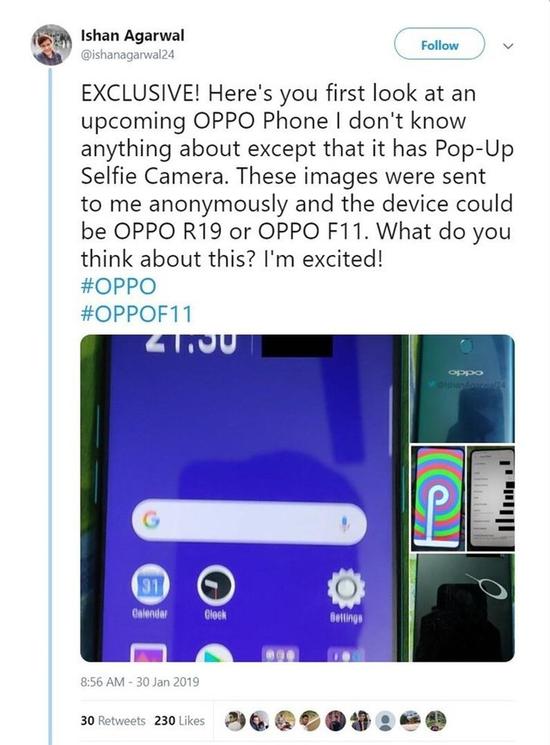
Task: Click the second liker avatar in the row
Action: tap(259, 721)
